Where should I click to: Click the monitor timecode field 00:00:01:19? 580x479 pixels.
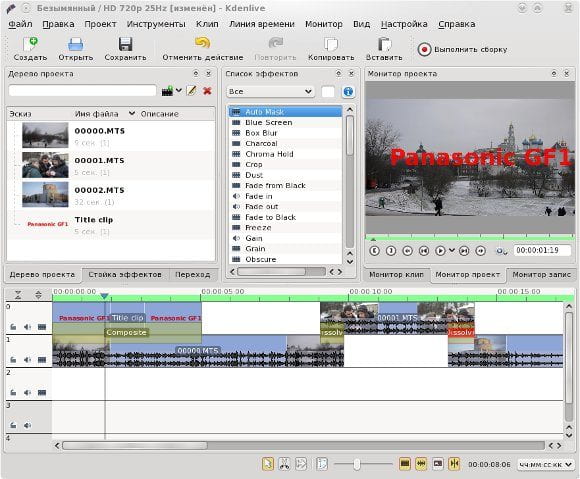(x=542, y=250)
